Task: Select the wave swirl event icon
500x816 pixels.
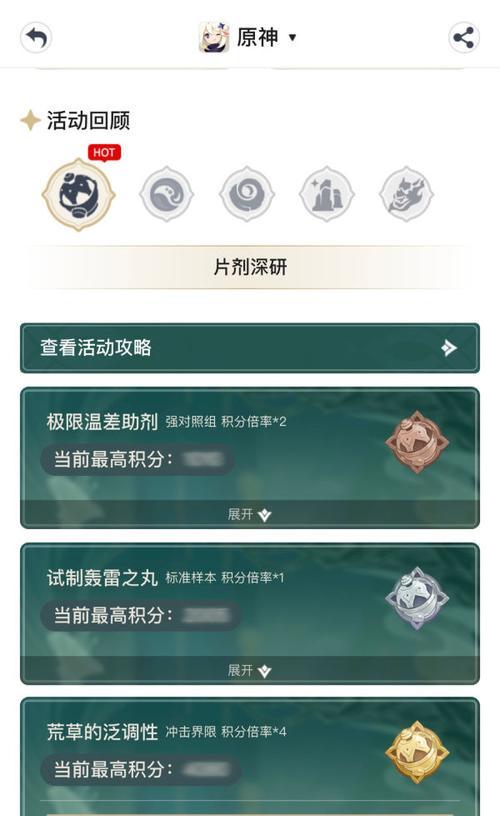Action: 166,194
